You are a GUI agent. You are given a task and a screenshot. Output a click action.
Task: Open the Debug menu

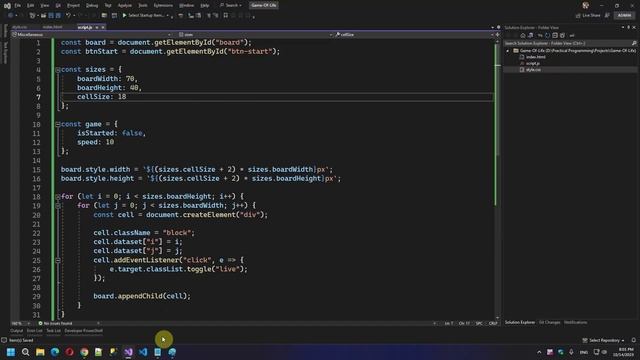point(92,5)
